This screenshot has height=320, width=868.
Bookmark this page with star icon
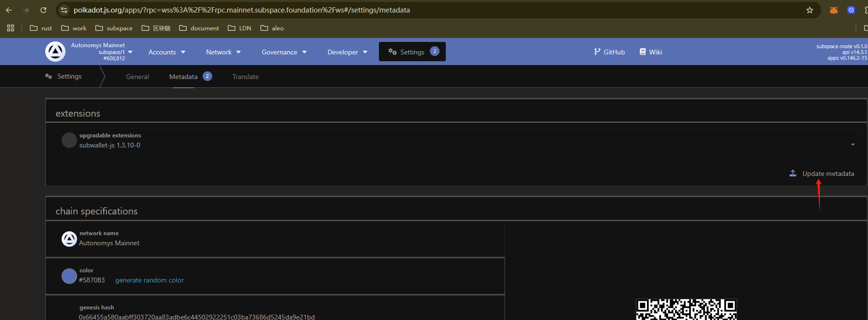click(x=810, y=10)
